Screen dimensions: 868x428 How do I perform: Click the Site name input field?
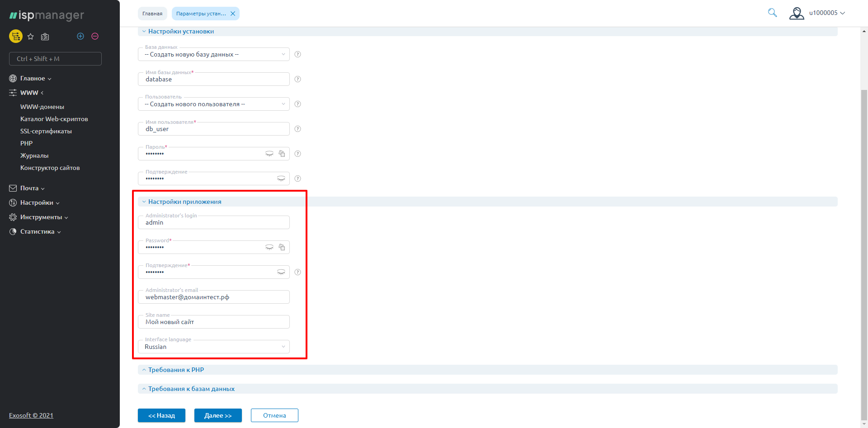coord(213,322)
